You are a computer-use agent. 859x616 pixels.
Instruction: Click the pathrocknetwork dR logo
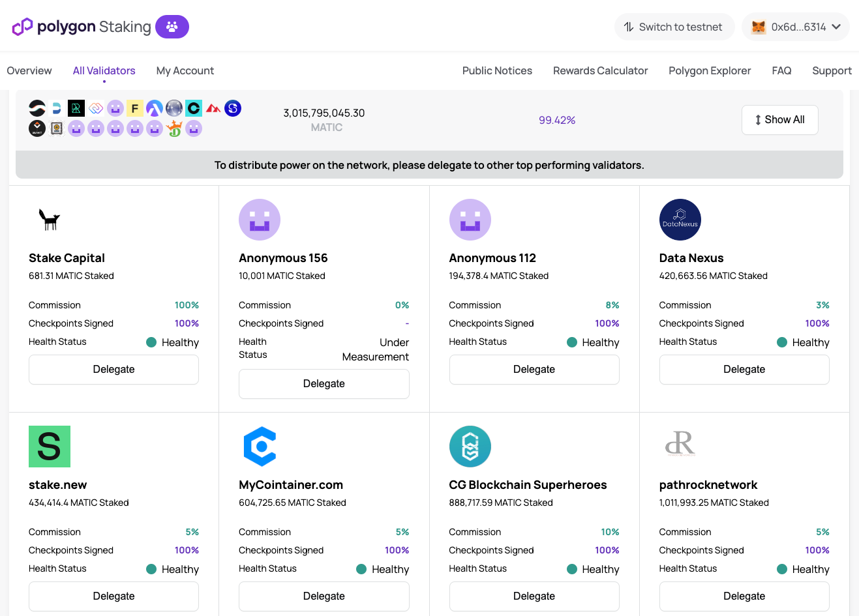click(680, 443)
